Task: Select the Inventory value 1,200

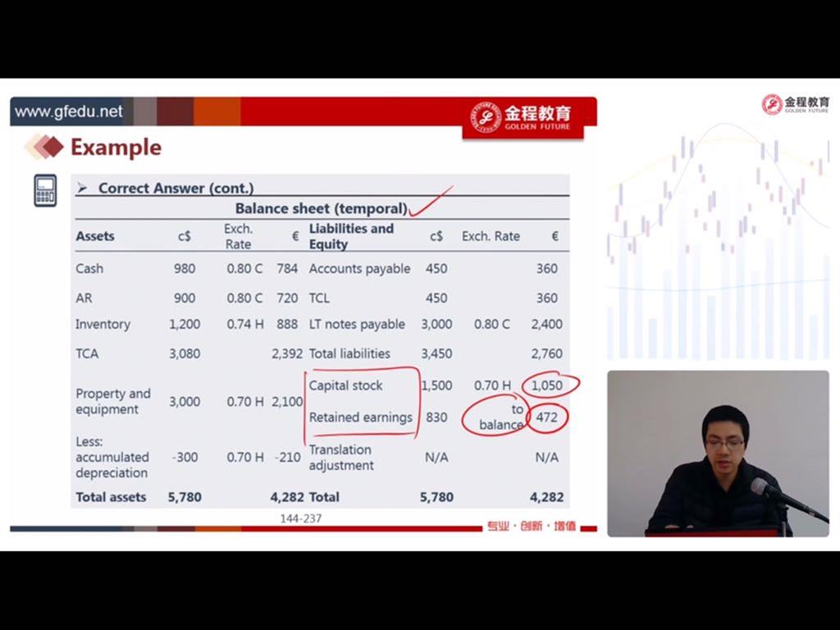Action: [185, 324]
